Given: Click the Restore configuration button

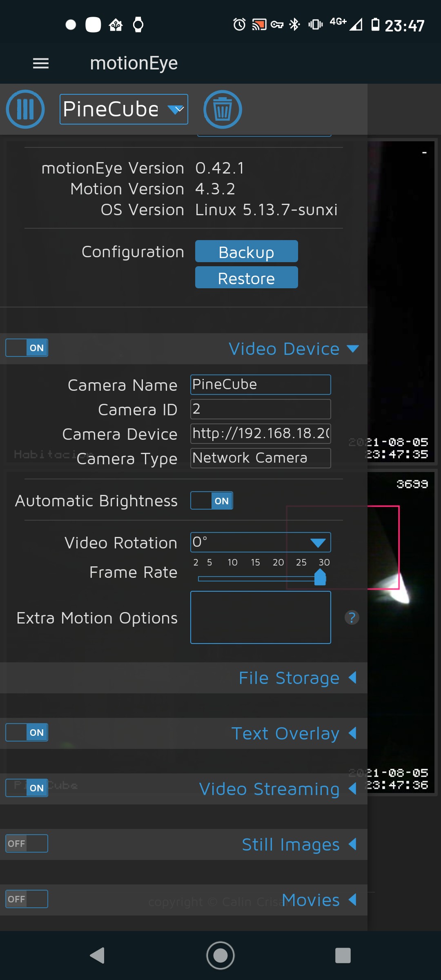Looking at the screenshot, I should tap(246, 278).
